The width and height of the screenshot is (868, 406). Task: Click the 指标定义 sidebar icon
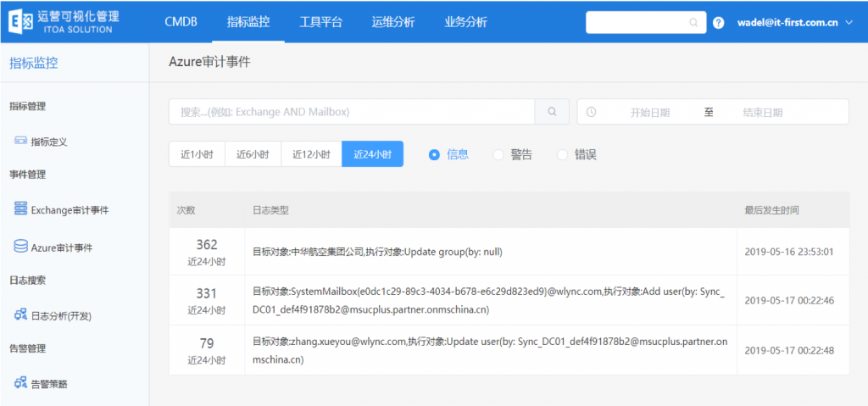(20, 142)
